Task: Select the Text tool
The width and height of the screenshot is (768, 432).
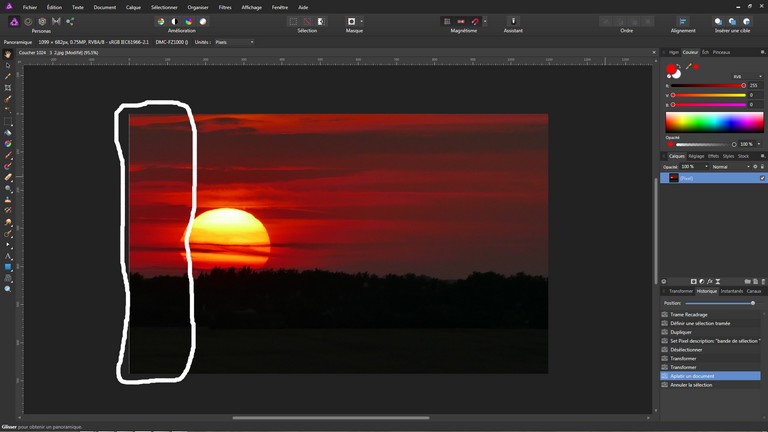Action: [x=8, y=256]
